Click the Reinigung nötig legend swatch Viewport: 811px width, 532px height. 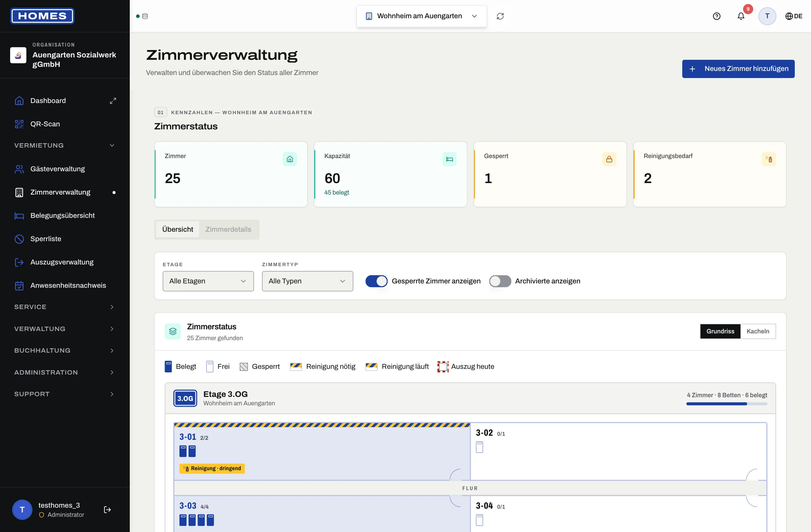[296, 367]
